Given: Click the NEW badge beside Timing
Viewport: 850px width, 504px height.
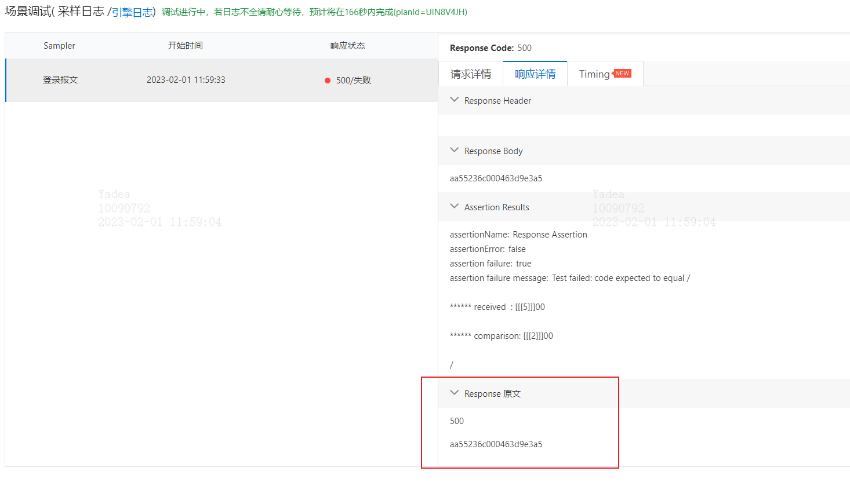Looking at the screenshot, I should click(622, 74).
